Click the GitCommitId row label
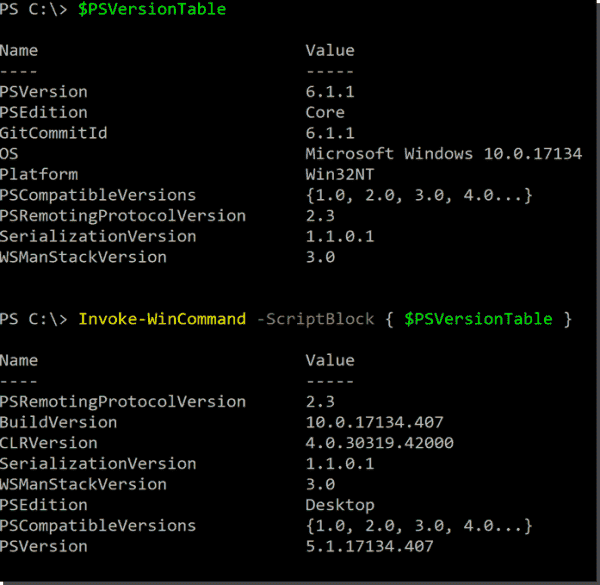Image resolution: width=600 pixels, height=585 pixels. (54, 133)
